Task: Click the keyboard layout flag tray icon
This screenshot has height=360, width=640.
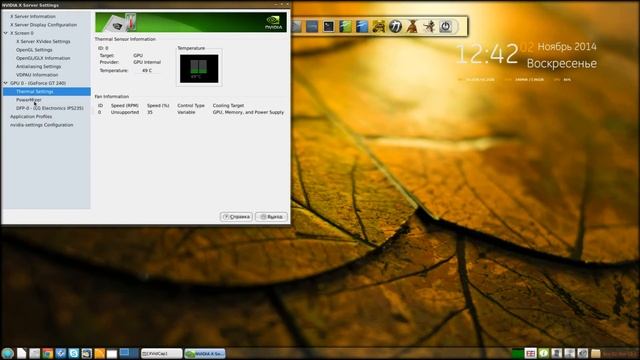Action: pos(530,353)
